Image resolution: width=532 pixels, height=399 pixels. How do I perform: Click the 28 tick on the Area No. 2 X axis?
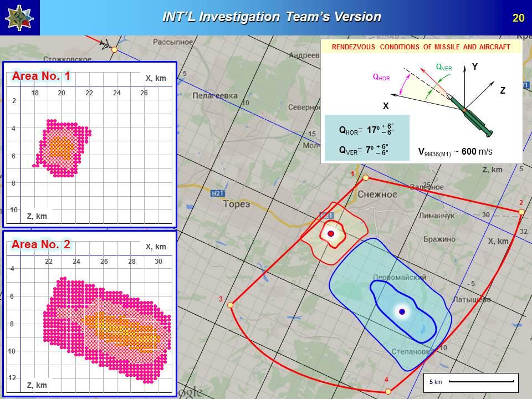pos(132,261)
